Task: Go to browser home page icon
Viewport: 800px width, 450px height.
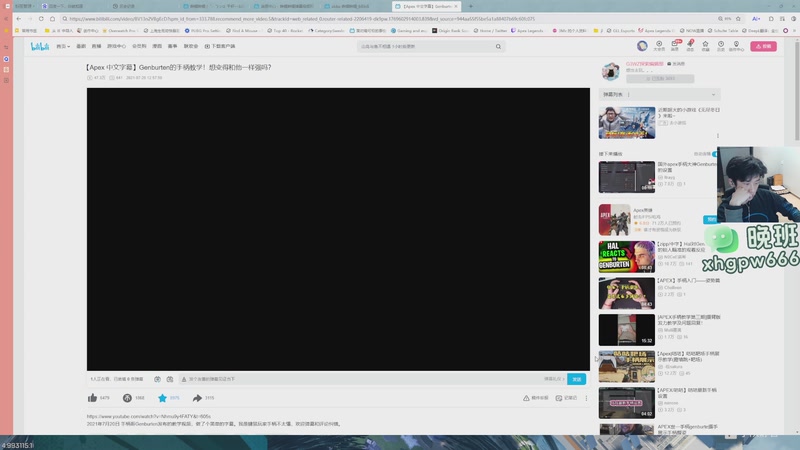Action: click(52, 19)
